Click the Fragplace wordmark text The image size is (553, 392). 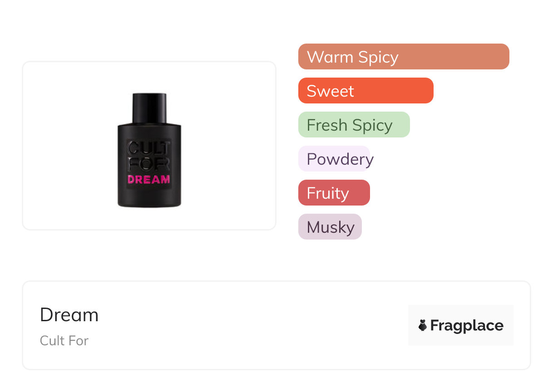tap(467, 325)
